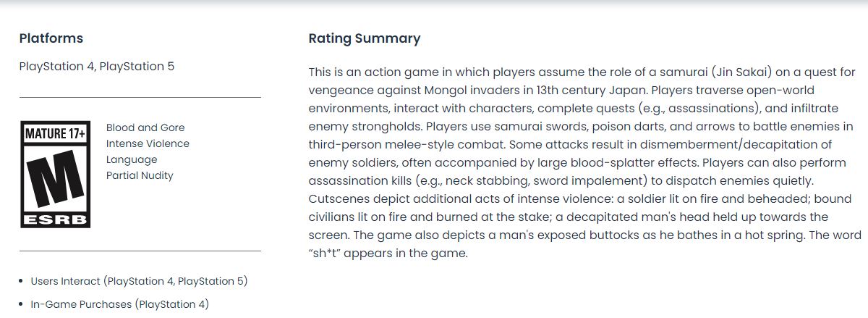The width and height of the screenshot is (868, 318).
Task: Select the Blood and Gore descriptor
Action: pos(145,127)
